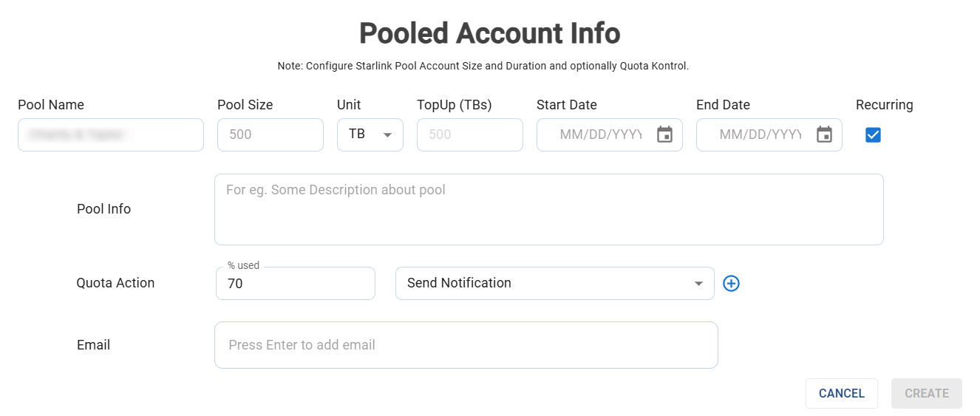The image size is (980, 416).
Task: Open the Send Notification dropdown
Action: click(x=554, y=283)
